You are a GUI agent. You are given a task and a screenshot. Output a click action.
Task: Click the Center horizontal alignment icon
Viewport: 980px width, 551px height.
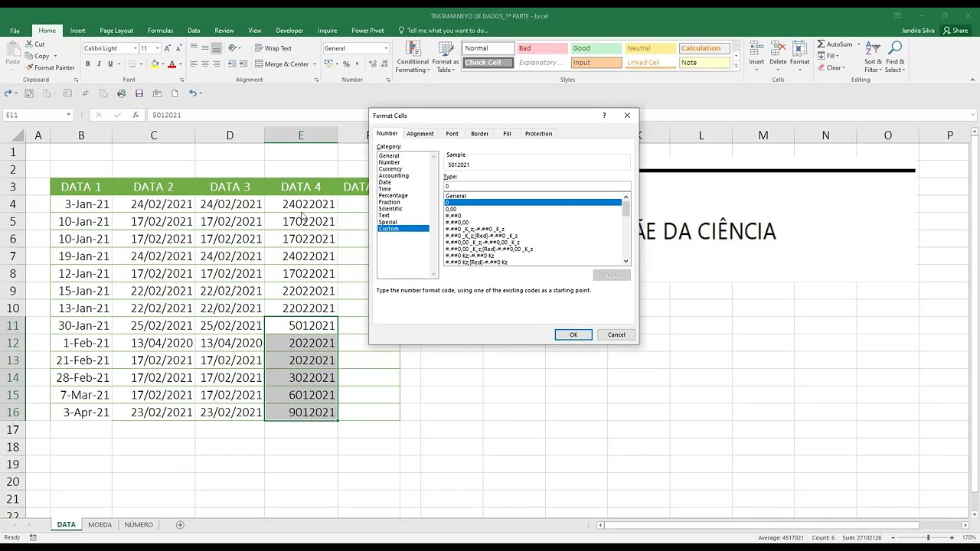click(x=204, y=64)
